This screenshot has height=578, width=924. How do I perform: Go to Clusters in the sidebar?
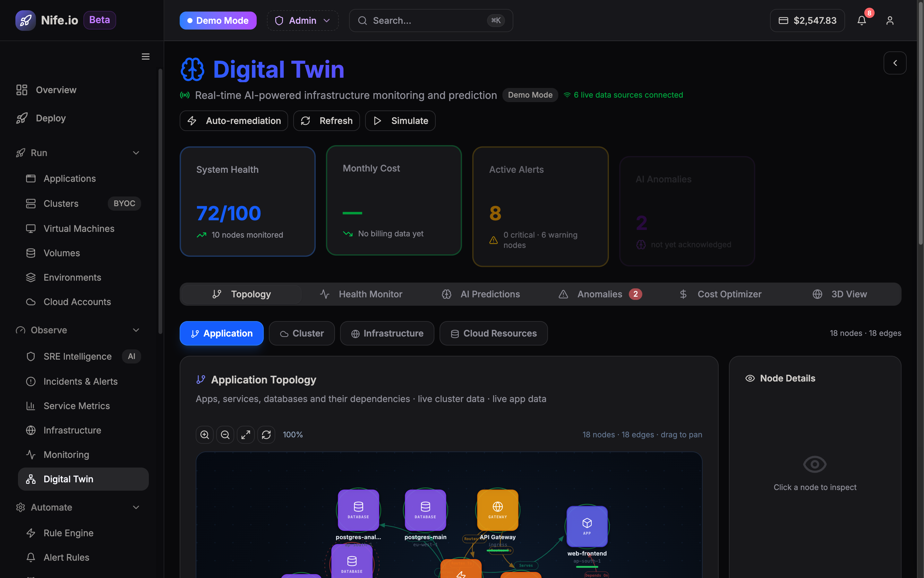(83, 203)
